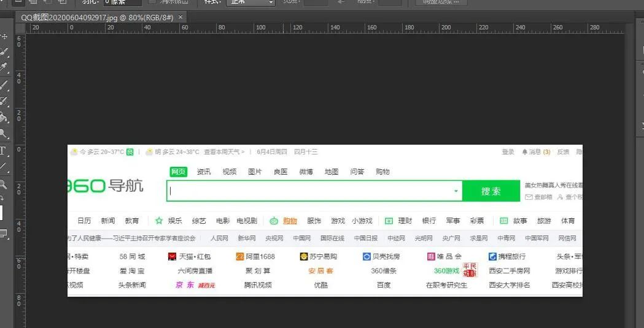Click the green robot icon beside 购物
Image resolution: width=644 pixels, height=328 pixels.
tap(274, 221)
